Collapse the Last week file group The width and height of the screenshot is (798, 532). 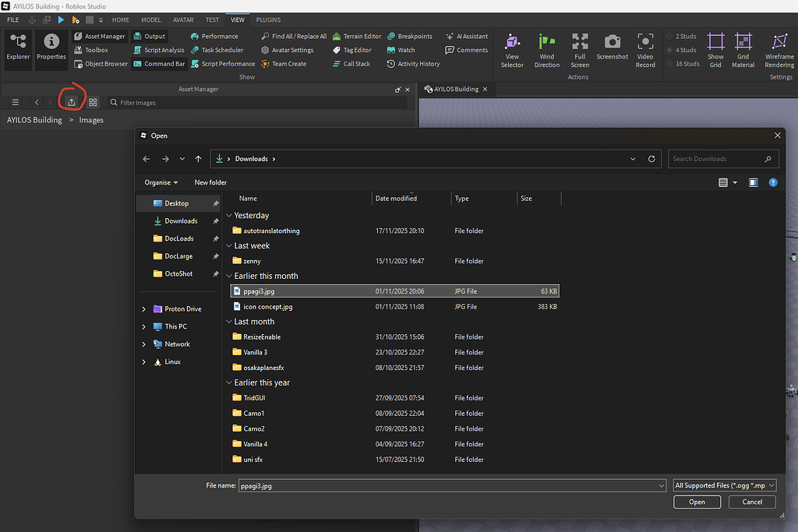pos(228,245)
